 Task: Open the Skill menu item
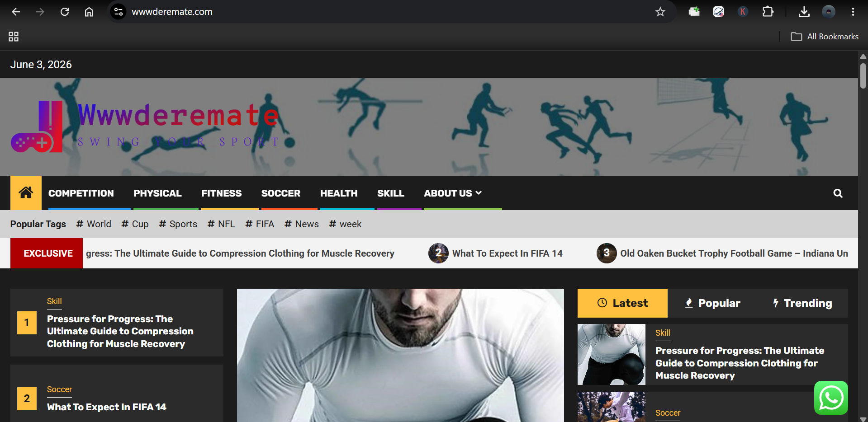tap(391, 193)
